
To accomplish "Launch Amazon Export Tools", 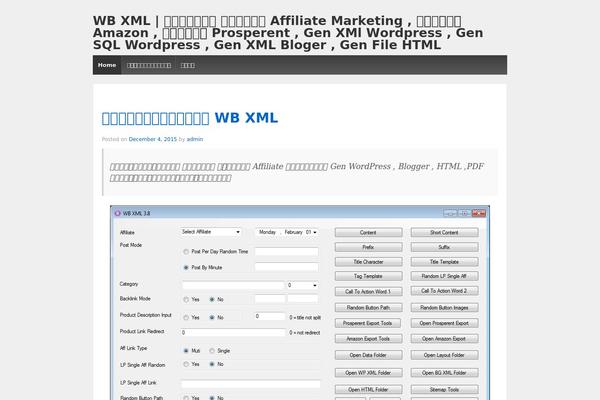I will click(x=368, y=339).
